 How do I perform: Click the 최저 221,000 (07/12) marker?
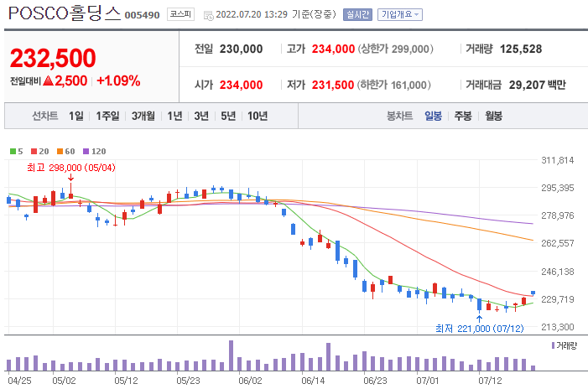click(x=479, y=329)
